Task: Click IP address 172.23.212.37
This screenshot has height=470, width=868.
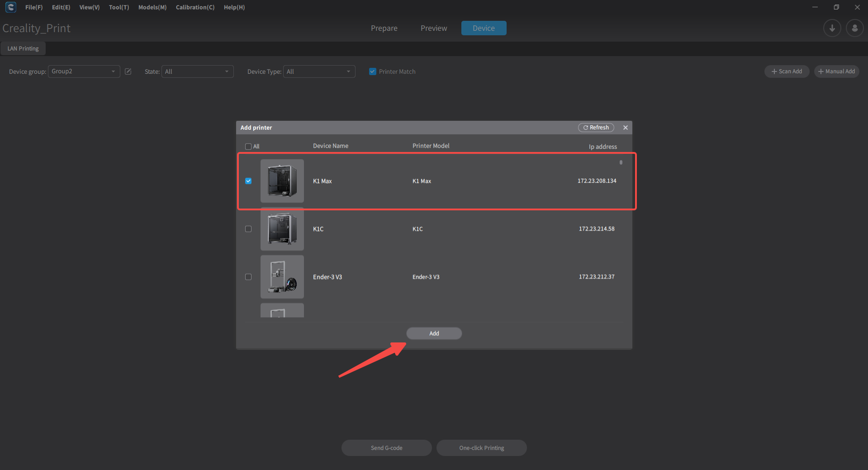Action: tap(597, 277)
